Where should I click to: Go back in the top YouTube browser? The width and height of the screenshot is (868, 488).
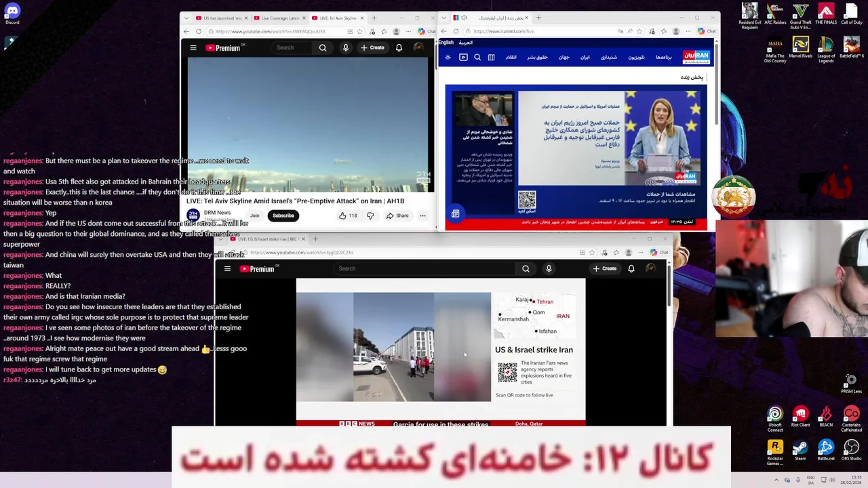tap(186, 31)
